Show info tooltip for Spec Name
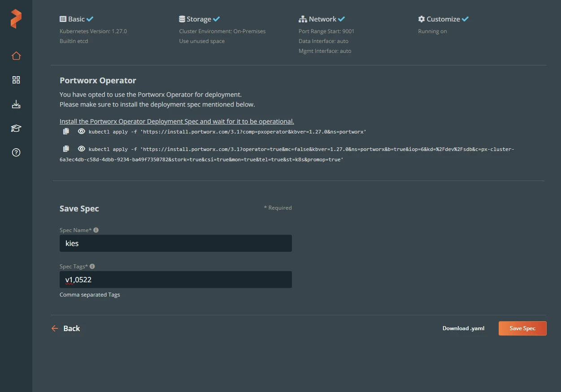This screenshot has width=561, height=392. pyautogui.click(x=96, y=230)
